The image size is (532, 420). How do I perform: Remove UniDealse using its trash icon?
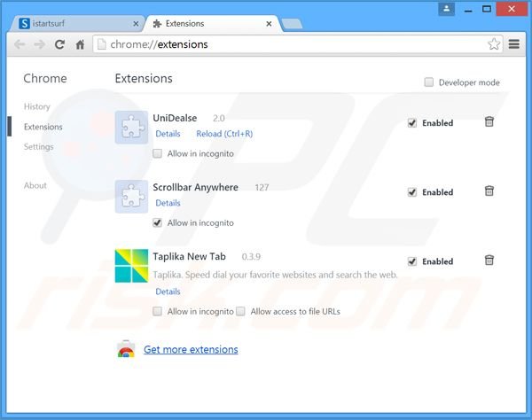[x=489, y=121]
